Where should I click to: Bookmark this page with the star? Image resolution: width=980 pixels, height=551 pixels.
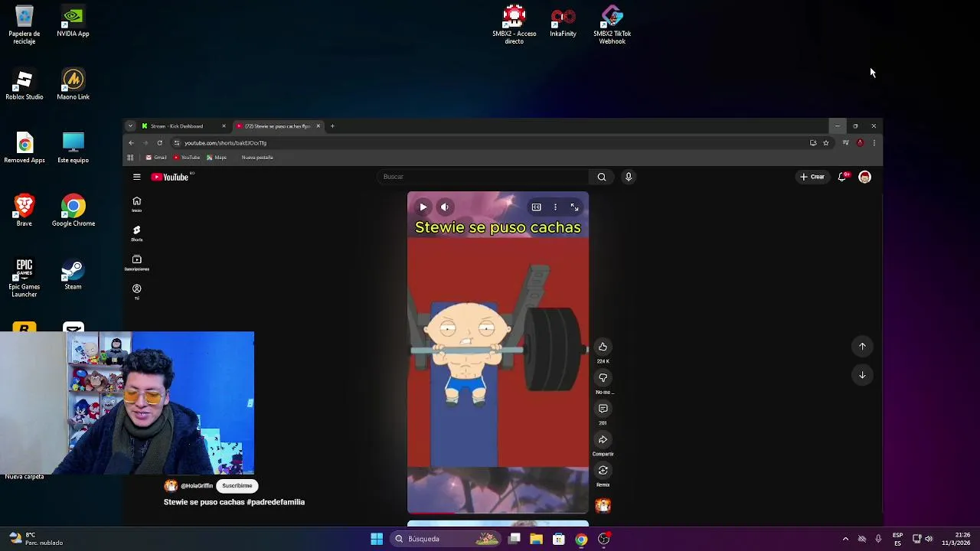click(x=825, y=143)
